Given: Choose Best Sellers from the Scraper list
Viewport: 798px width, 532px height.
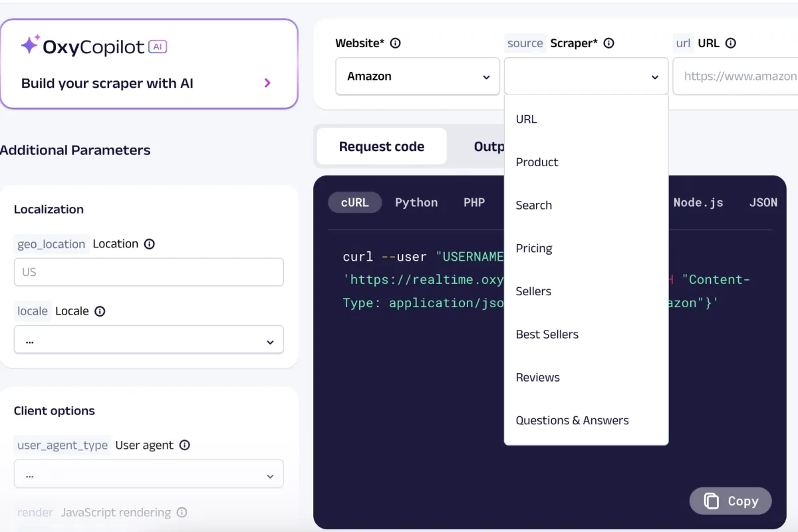Looking at the screenshot, I should click(586, 334).
